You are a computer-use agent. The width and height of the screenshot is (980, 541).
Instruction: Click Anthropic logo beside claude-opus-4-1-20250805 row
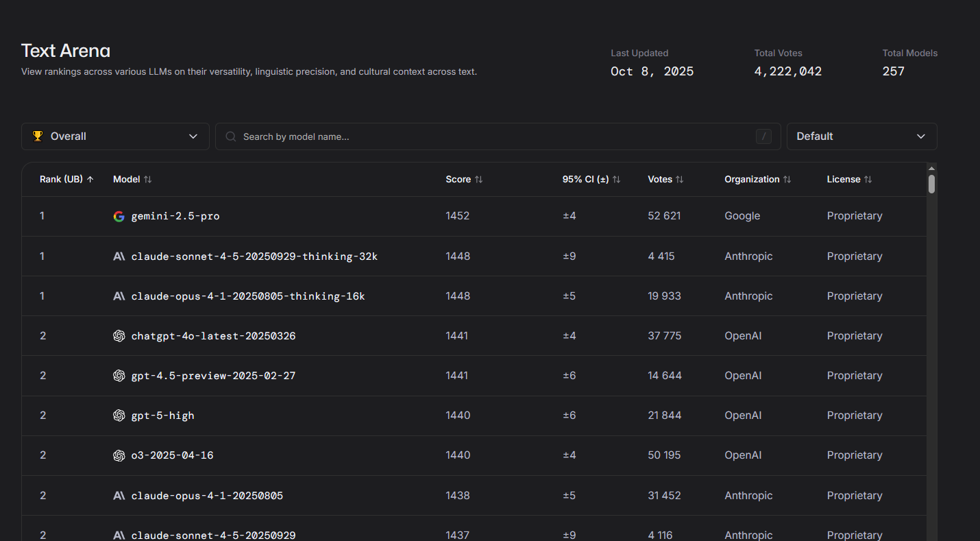coord(119,496)
